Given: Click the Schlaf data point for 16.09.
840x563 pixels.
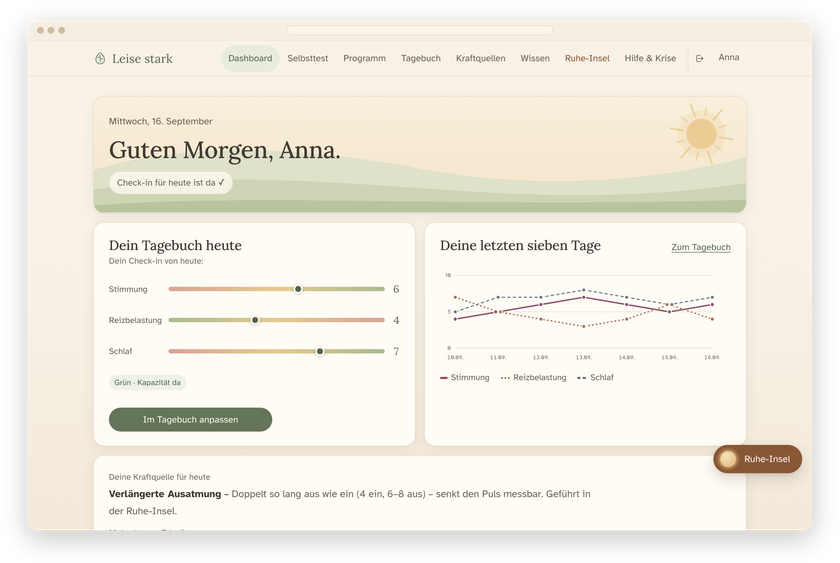Looking at the screenshot, I should click(x=712, y=297).
